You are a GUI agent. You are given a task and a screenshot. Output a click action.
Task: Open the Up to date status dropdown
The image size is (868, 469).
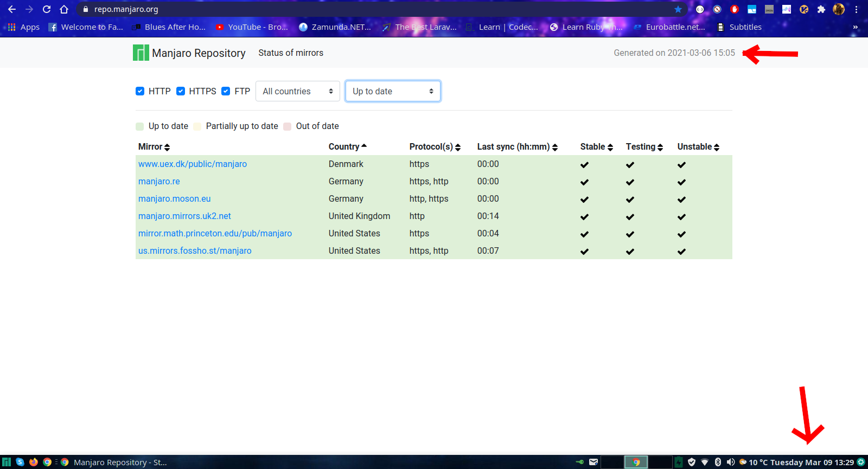pos(393,91)
